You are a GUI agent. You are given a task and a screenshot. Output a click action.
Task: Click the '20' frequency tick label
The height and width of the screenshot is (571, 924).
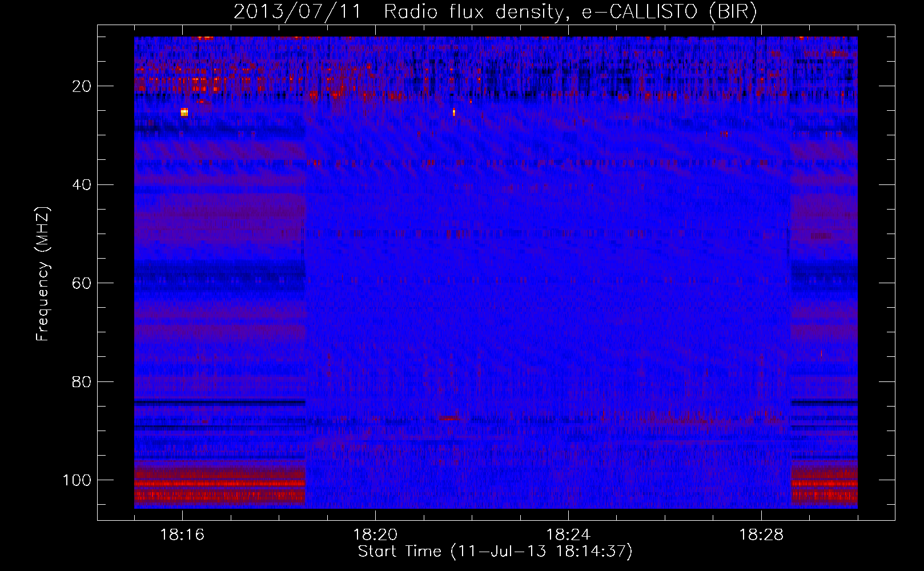coord(82,86)
